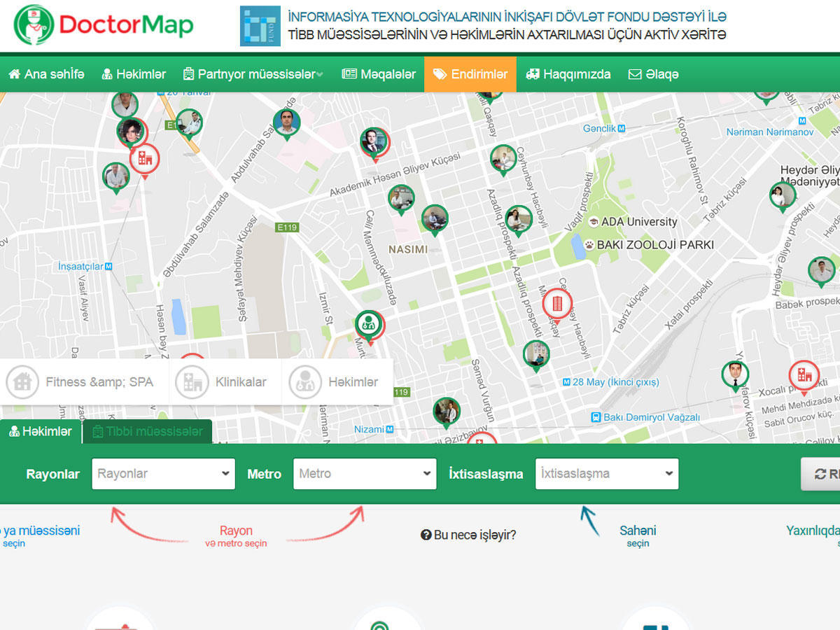Switch to the Həkimlər search tab
This screenshot has height=630, width=840.
[x=41, y=431]
